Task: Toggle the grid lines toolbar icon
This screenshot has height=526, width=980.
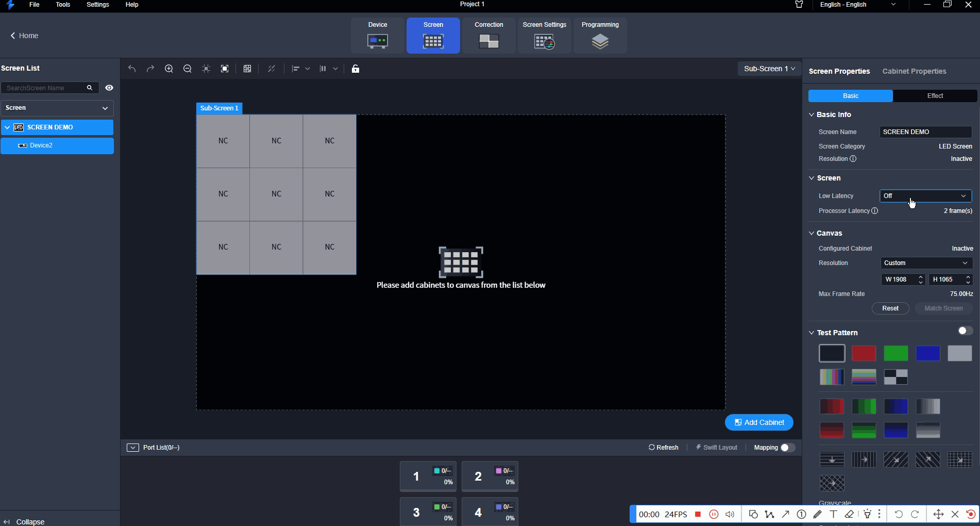Action: pyautogui.click(x=247, y=69)
